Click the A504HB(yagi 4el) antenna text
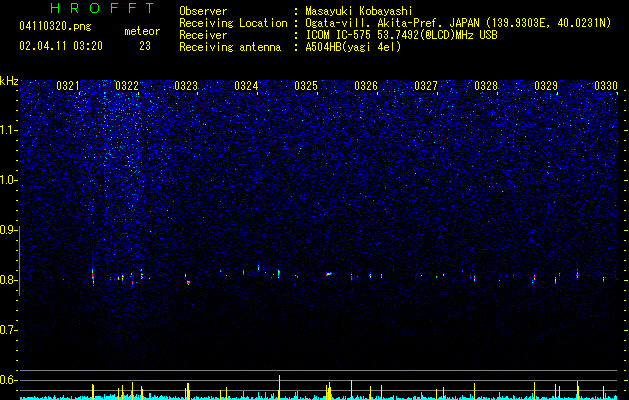 [x=353, y=47]
